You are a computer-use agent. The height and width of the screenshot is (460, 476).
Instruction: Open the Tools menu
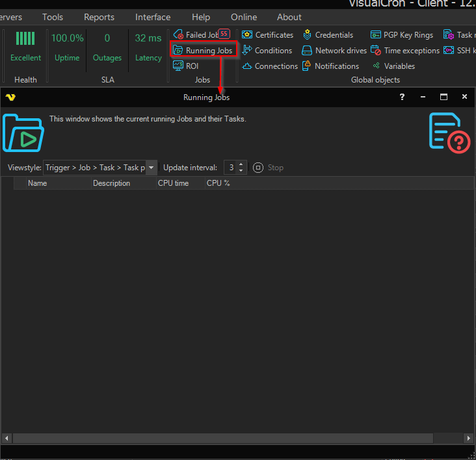pyautogui.click(x=53, y=17)
